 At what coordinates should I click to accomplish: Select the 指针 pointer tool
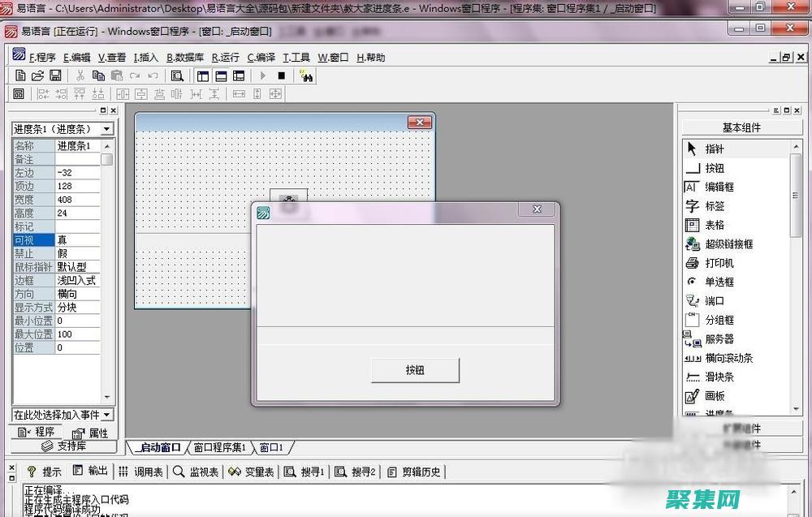tap(715, 149)
